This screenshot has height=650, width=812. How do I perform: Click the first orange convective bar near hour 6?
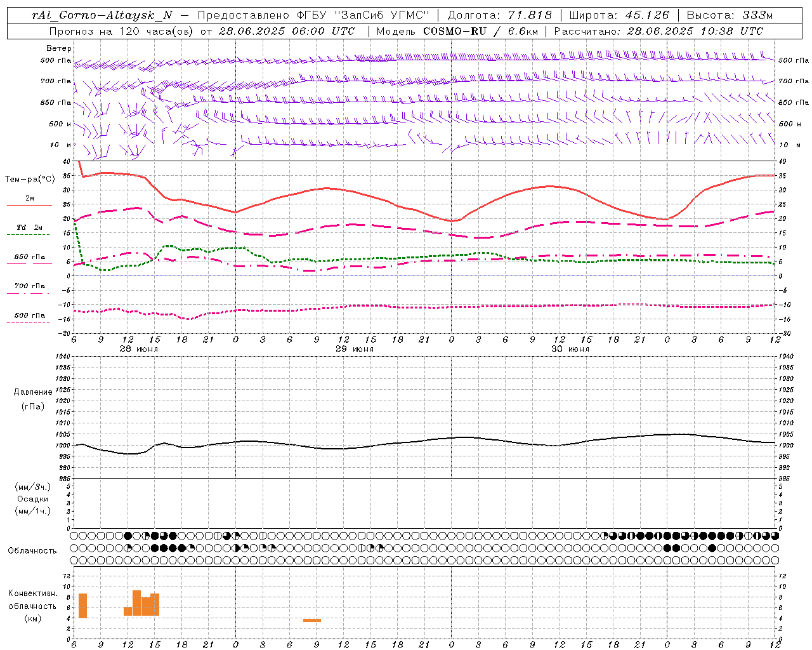82,606
